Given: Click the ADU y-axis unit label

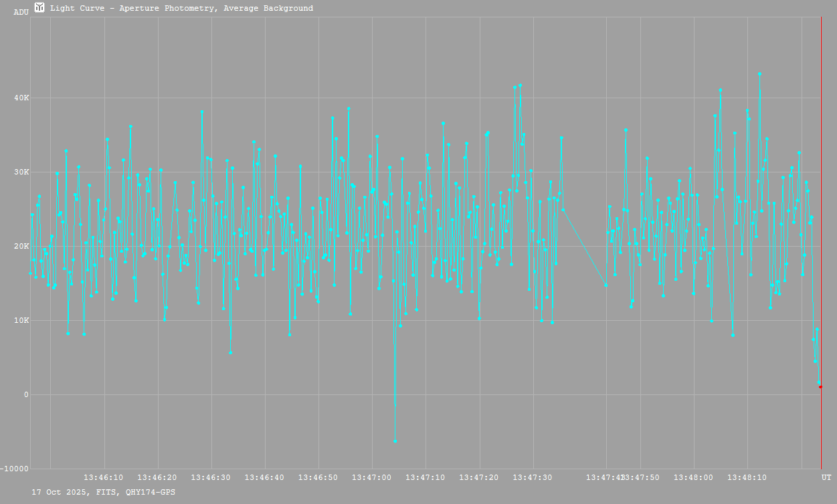Looking at the screenshot, I should point(21,12).
